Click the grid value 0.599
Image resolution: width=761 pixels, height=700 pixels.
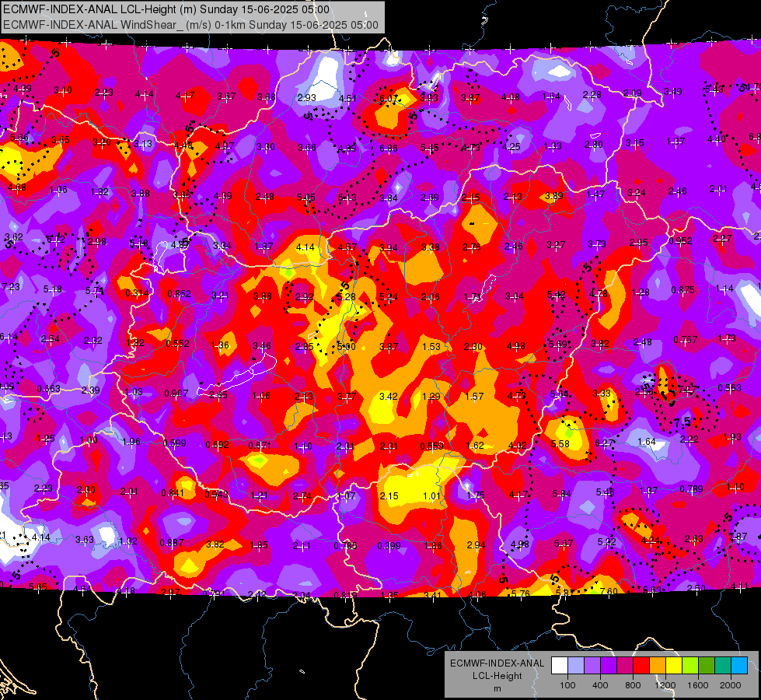coord(175,443)
